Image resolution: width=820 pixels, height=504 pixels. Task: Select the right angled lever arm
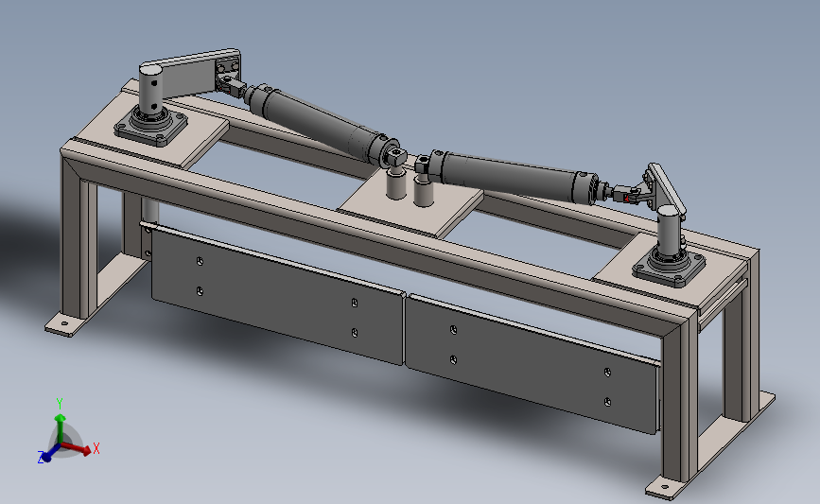pos(666,188)
